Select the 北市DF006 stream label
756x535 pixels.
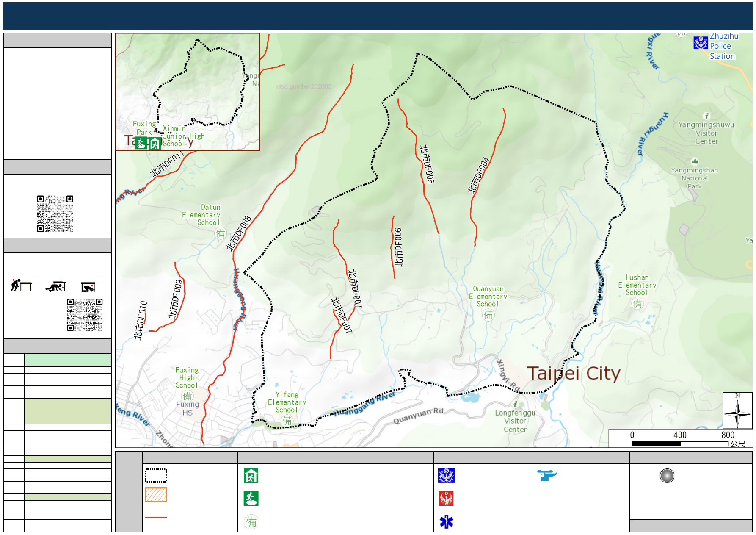(398, 248)
